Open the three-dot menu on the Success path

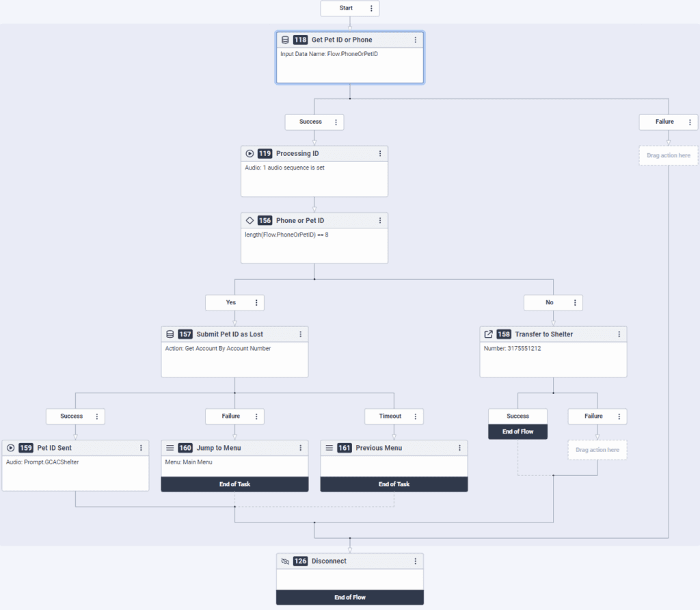point(335,122)
